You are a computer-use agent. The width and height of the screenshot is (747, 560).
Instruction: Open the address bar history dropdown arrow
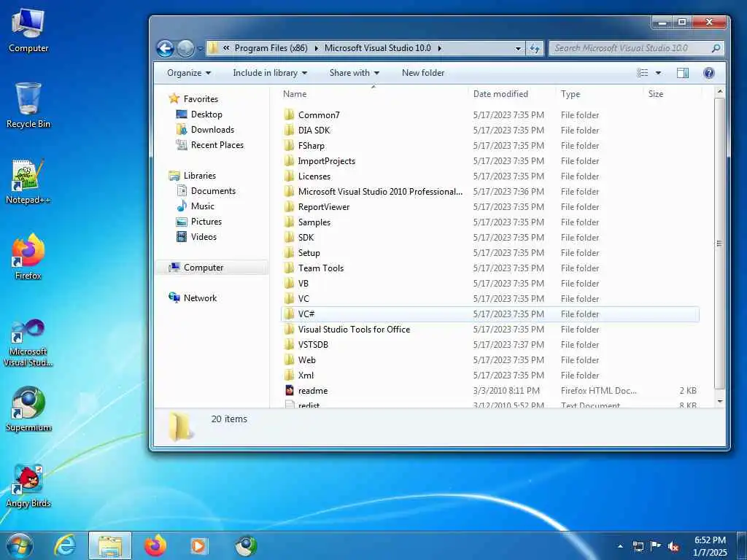click(518, 48)
